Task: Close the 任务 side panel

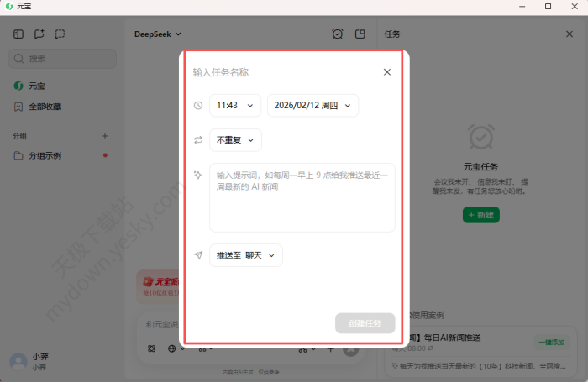Action: click(x=570, y=34)
